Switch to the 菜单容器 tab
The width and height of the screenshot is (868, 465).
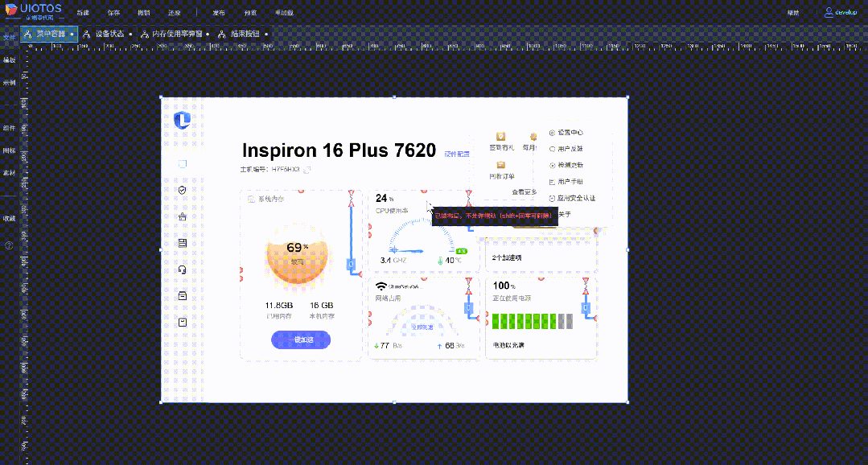coord(49,34)
